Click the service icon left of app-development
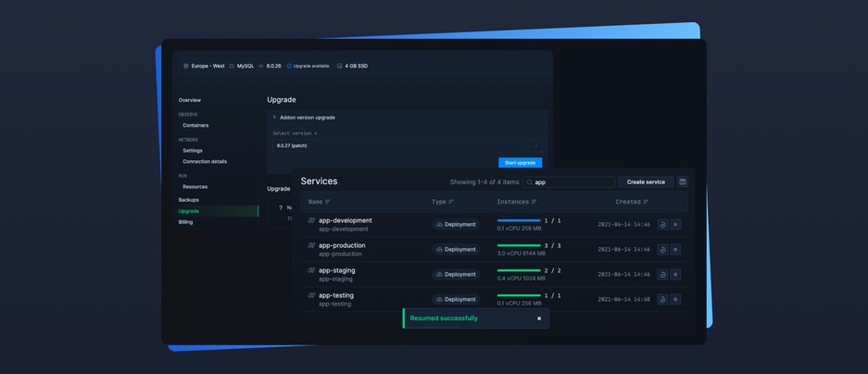868x374 pixels. tap(311, 220)
